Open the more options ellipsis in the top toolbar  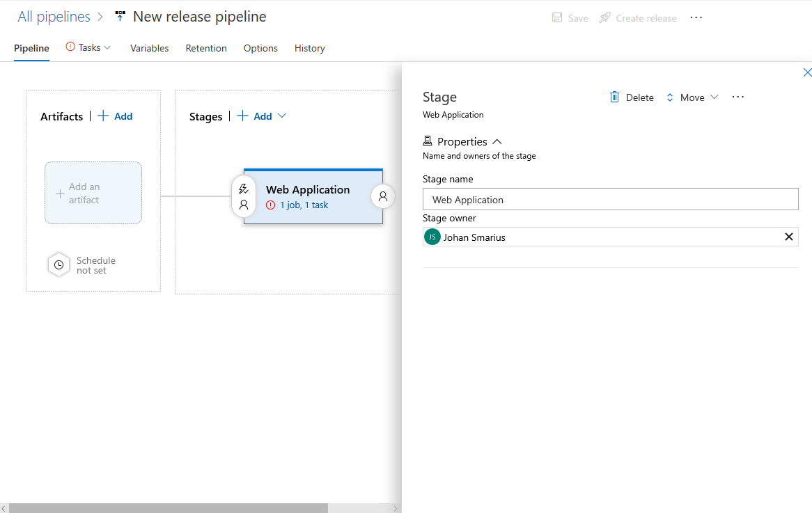point(696,17)
